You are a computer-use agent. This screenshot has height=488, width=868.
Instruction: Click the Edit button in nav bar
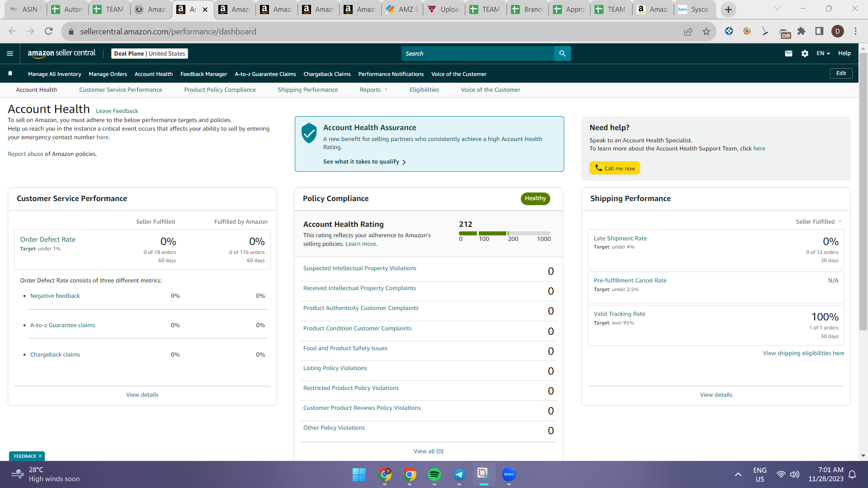tap(841, 73)
